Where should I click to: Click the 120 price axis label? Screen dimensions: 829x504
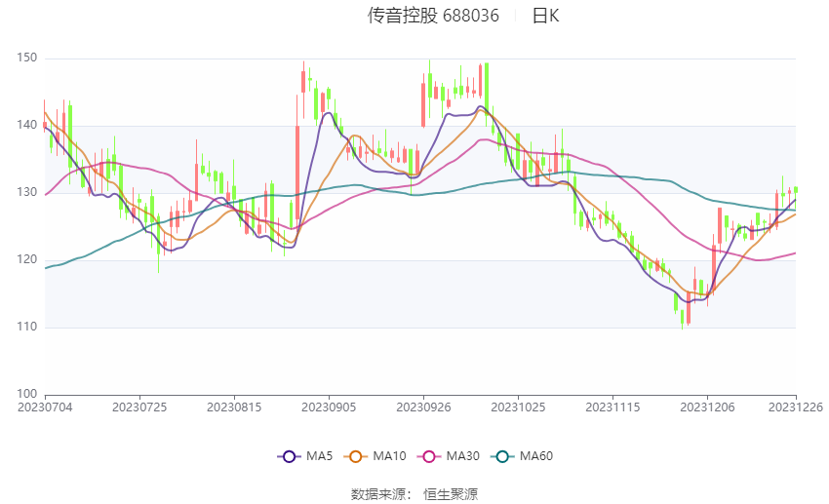coord(27,259)
